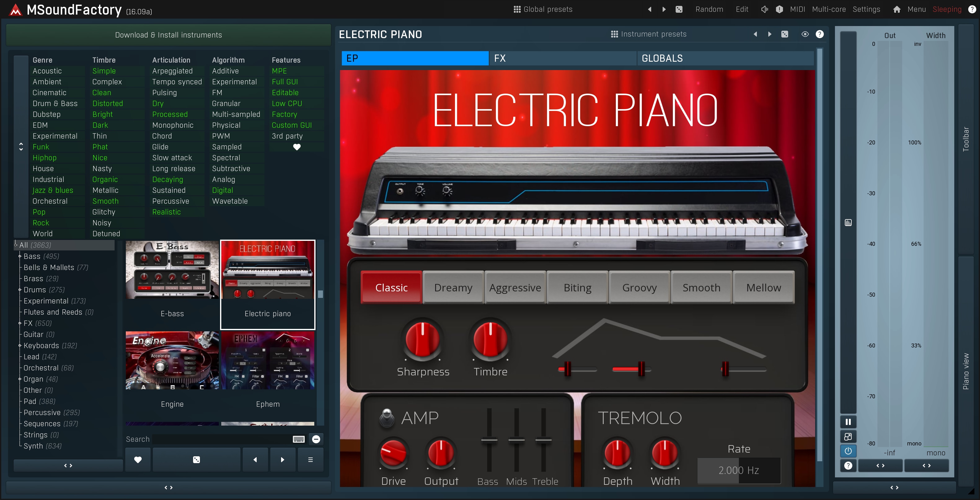Go to previous instrument in browser
This screenshot has width=980, height=500.
[x=255, y=460]
